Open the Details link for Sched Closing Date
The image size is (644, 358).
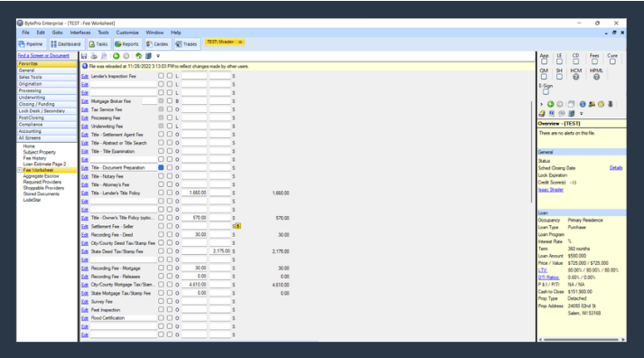(x=616, y=167)
